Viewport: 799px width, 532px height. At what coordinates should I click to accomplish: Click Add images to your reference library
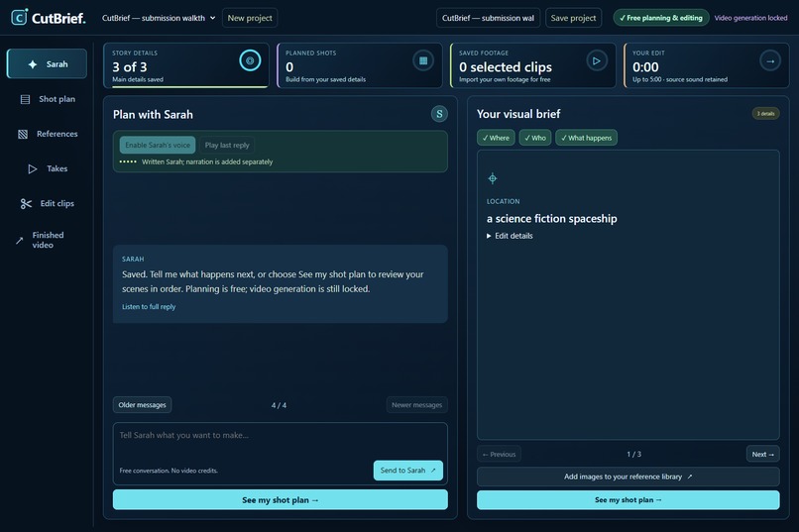(628, 477)
